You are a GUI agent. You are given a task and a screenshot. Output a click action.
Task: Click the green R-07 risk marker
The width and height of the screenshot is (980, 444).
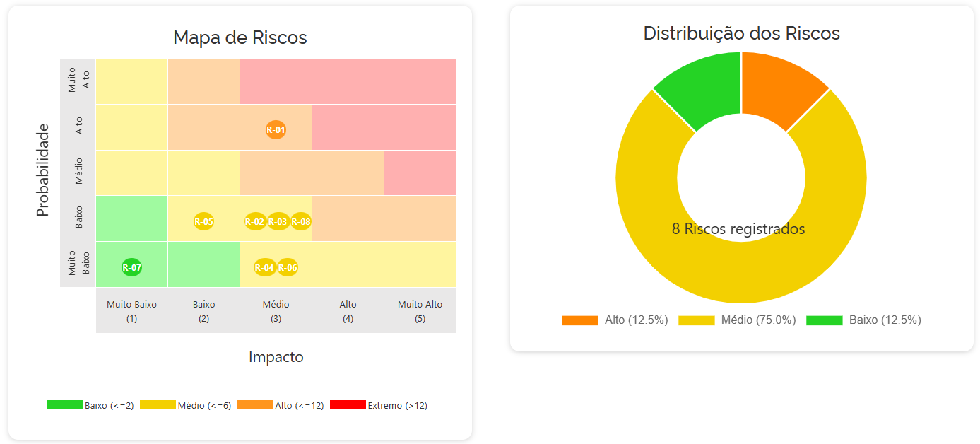[131, 268]
